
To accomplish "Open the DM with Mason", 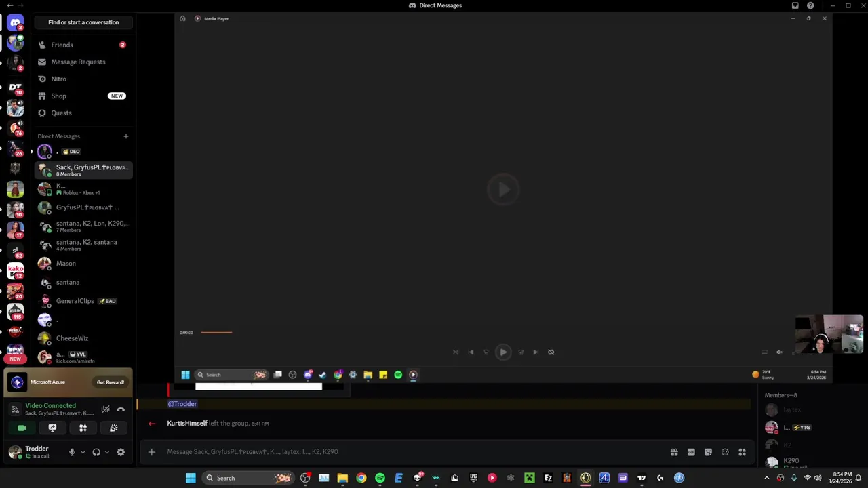I will tap(83, 263).
